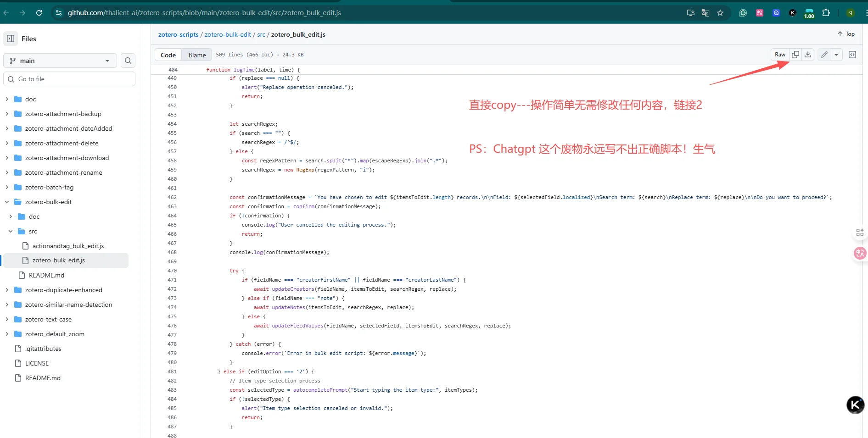This screenshot has height=438, width=868.
Task: Collapse the src folder in file tree
Action: 10,231
